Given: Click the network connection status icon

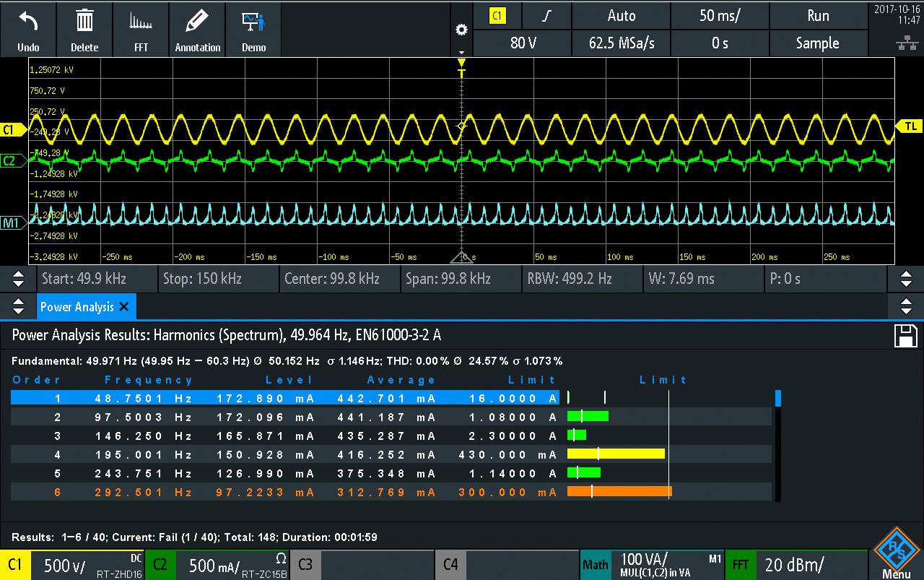Looking at the screenshot, I should tap(907, 43).
